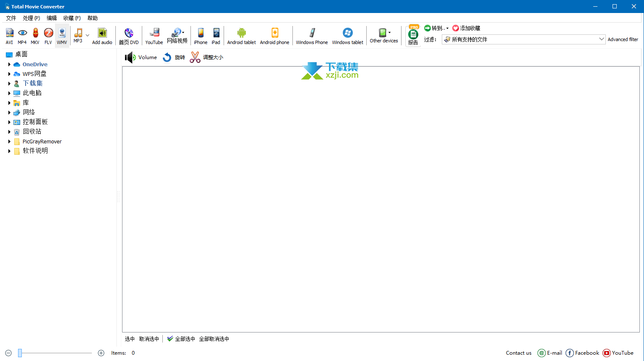Viewport: 644px width, 361px height.
Task: Pick the Windows Phone preset
Action: (x=312, y=36)
